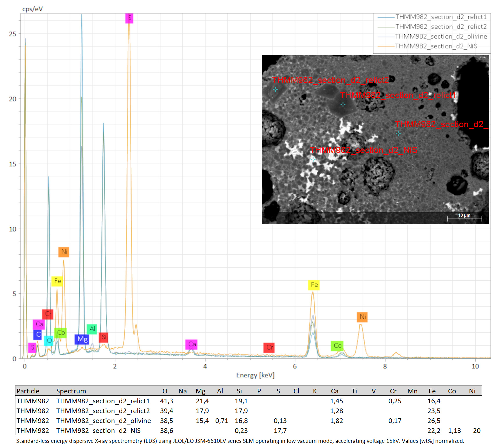
Task: Click the relict1 crosshair marker on the SEM image
Action: point(343,104)
